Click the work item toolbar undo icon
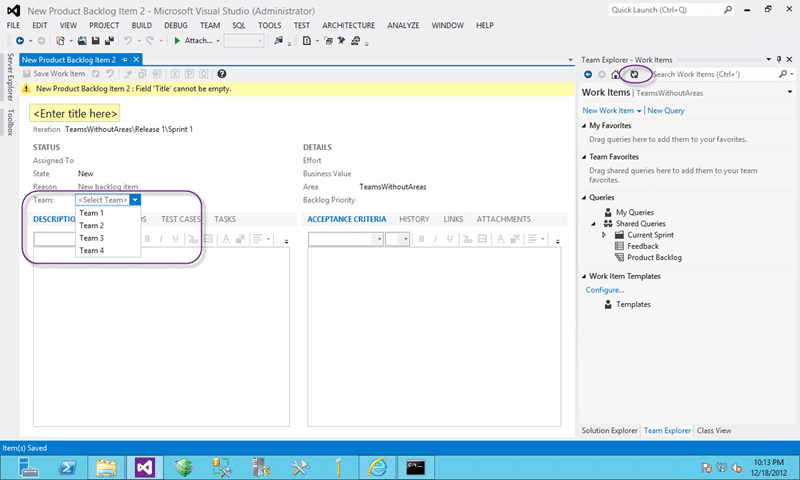This screenshot has width=800, height=480. (x=110, y=74)
